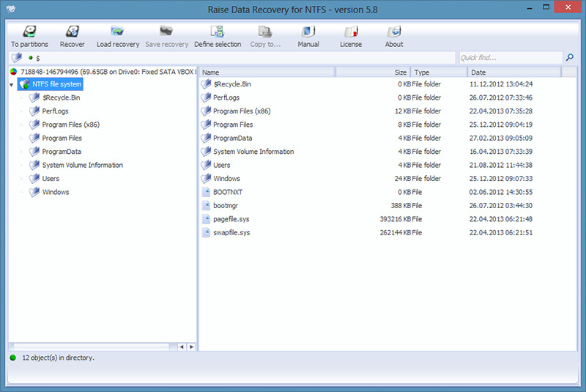Click the Program Files (x86) folder icon in list

tap(206, 111)
